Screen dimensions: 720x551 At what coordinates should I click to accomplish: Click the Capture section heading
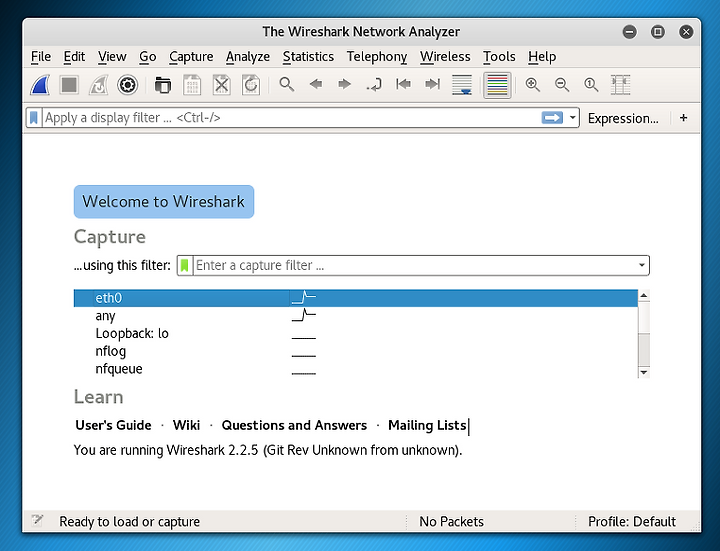[110, 237]
